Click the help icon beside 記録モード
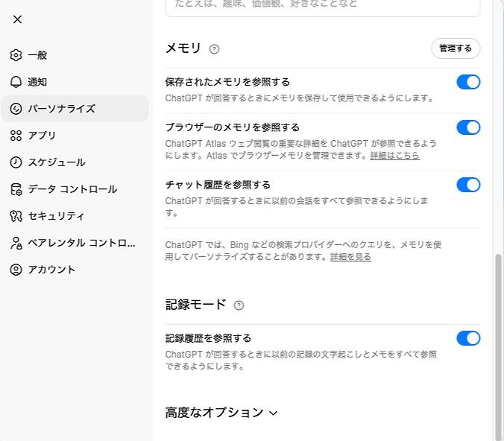Image resolution: width=504 pixels, height=441 pixels. [x=239, y=305]
